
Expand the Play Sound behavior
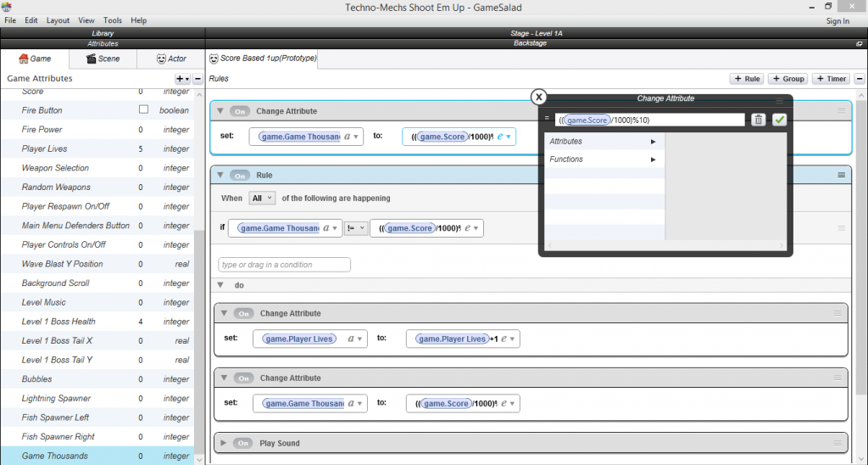point(224,443)
